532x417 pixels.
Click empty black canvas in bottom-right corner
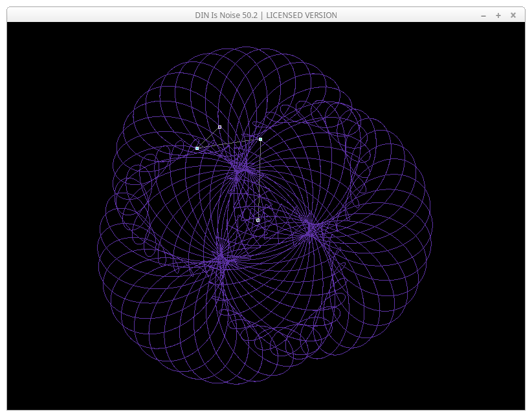coord(492,381)
